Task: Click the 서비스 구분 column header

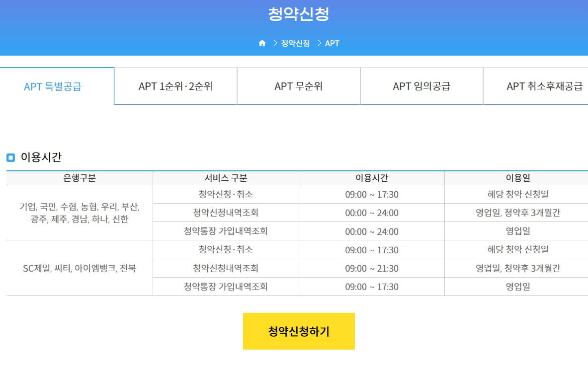Action: pos(225,178)
